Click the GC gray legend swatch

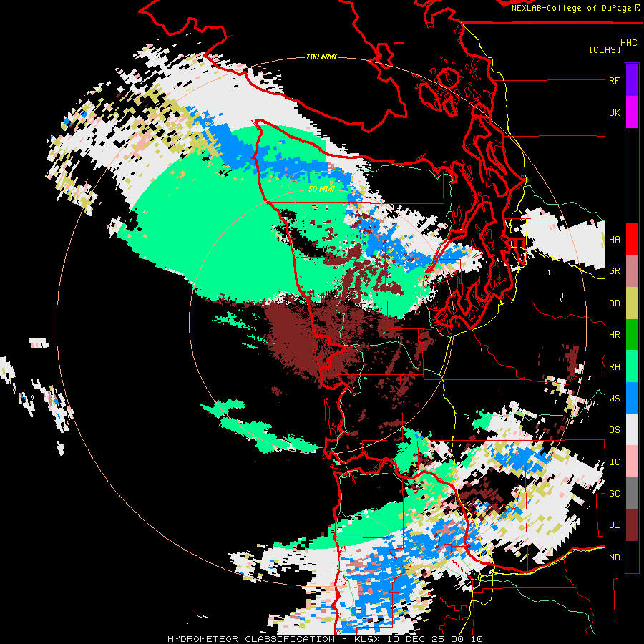coord(632,493)
